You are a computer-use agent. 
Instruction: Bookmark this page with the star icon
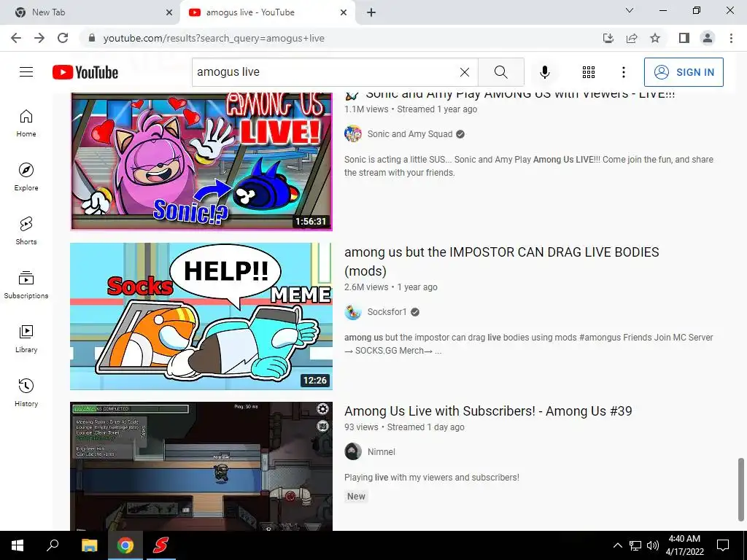pyautogui.click(x=655, y=38)
